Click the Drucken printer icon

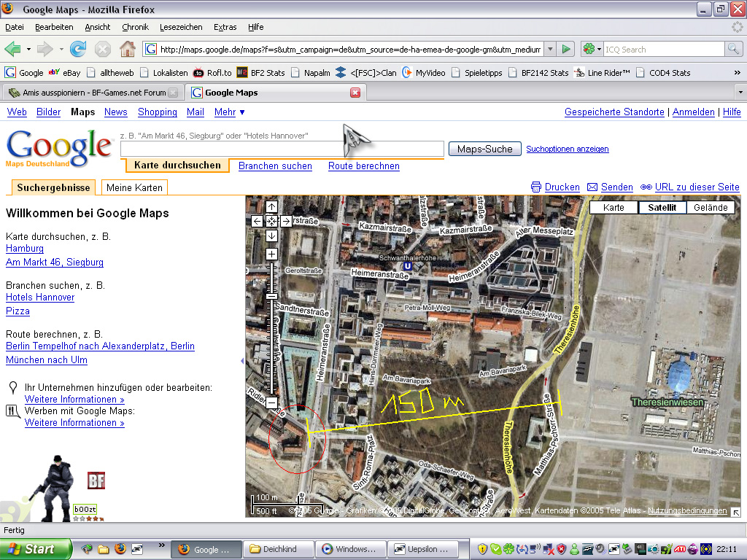pyautogui.click(x=536, y=187)
